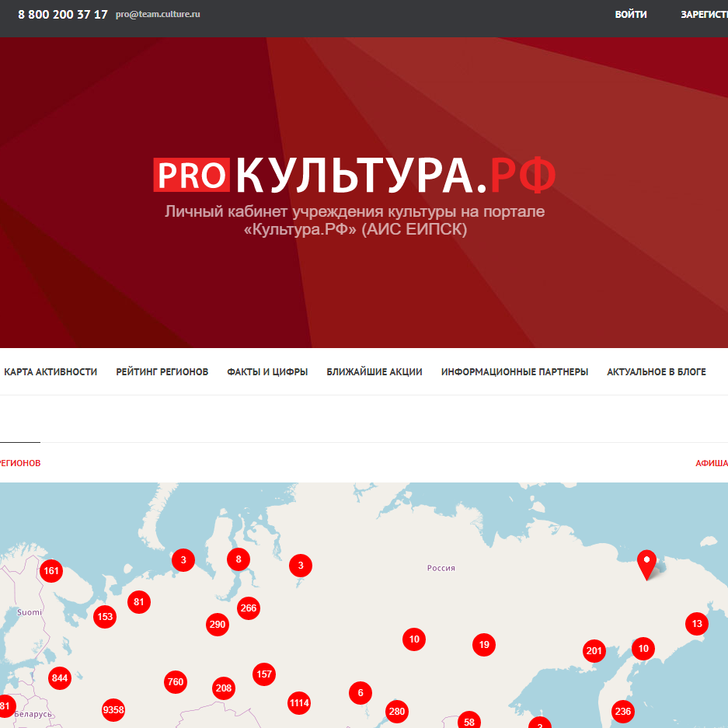Click the map cluster marker 153
Image resolution: width=728 pixels, height=728 pixels.
pos(105,617)
